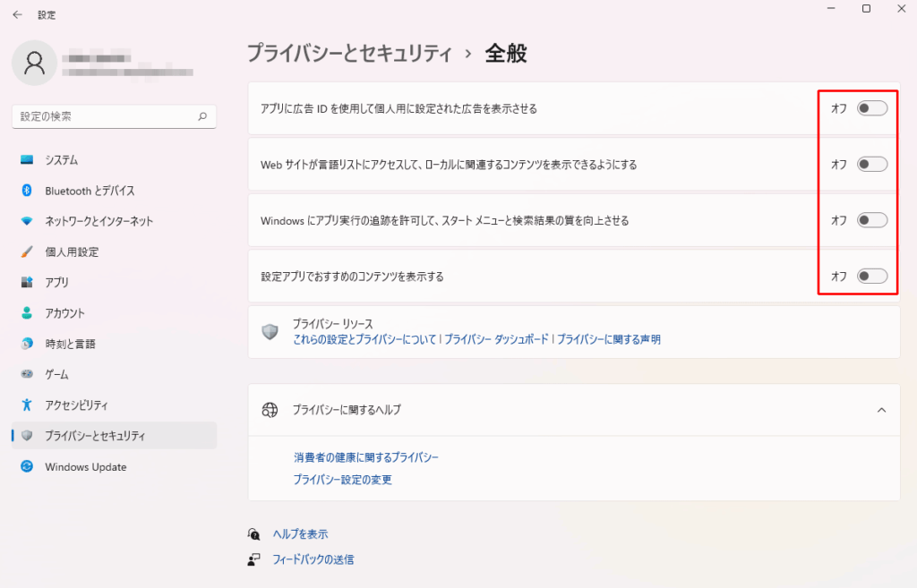Click the blurred account name text
Screen dimensions: 917x588
coord(97,58)
